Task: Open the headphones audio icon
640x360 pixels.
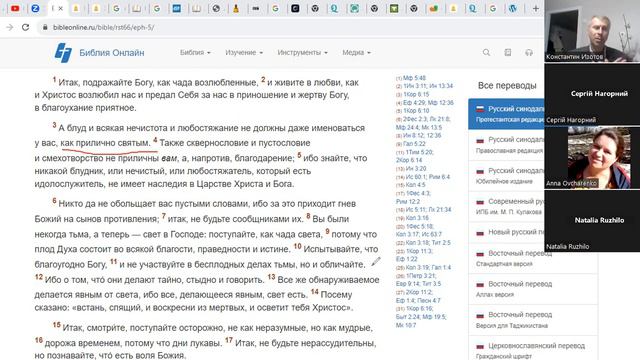Action: (x=529, y=52)
